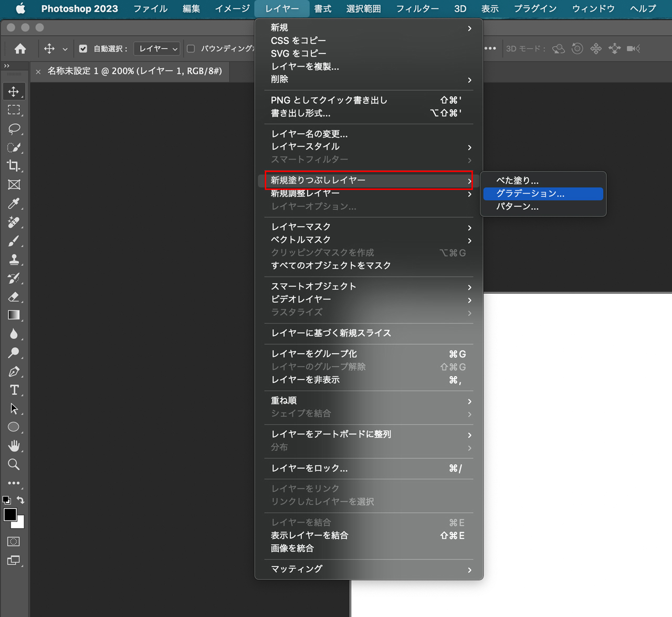The height and width of the screenshot is (617, 672).
Task: Select the Horizontal Type tool
Action: pos(14,390)
